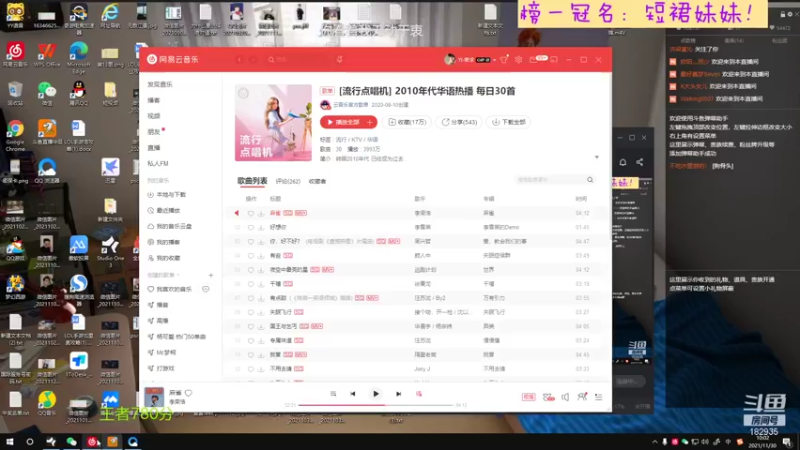Click the 下载全部 button
The image size is (800, 450).
[508, 122]
